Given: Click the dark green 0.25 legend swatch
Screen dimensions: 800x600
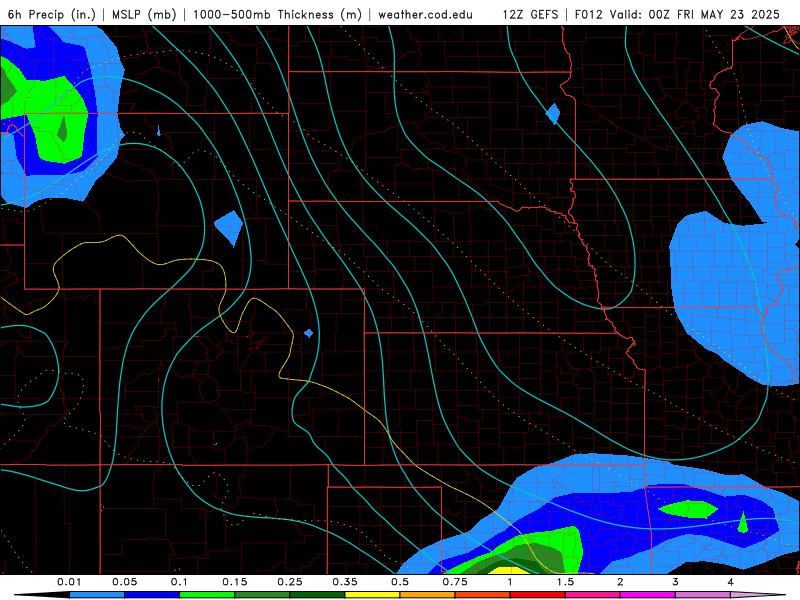Looking at the screenshot, I should 317,595.
